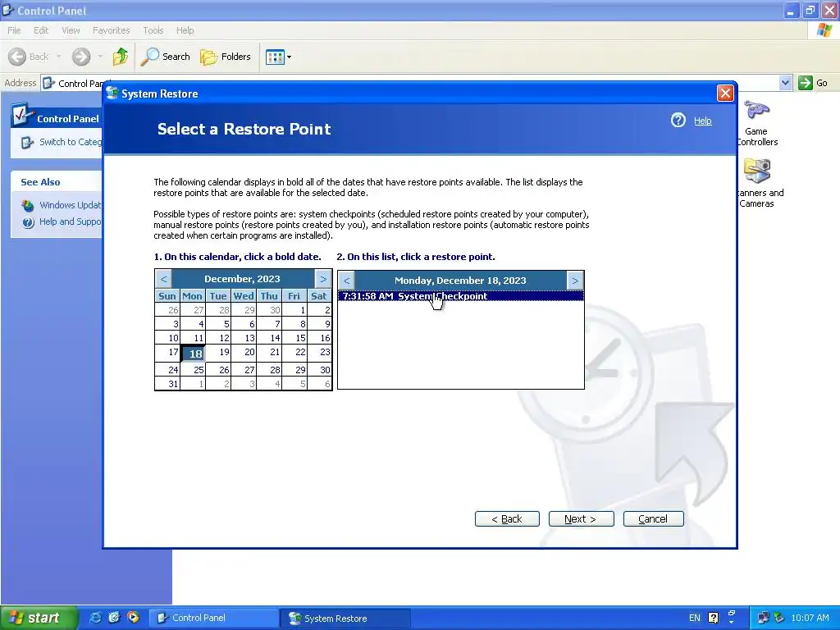The height and width of the screenshot is (630, 840).
Task: Select December 19 on the calendar
Action: click(x=218, y=353)
